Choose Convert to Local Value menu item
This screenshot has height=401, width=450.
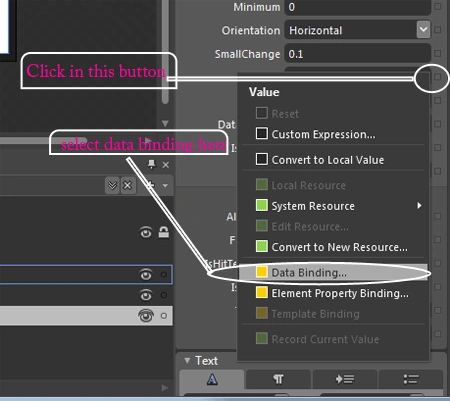click(x=333, y=160)
